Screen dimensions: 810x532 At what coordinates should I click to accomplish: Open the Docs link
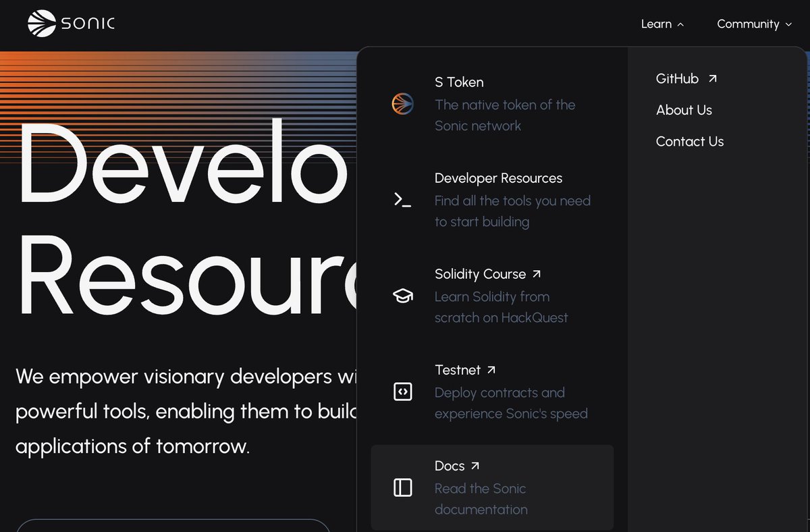492,487
